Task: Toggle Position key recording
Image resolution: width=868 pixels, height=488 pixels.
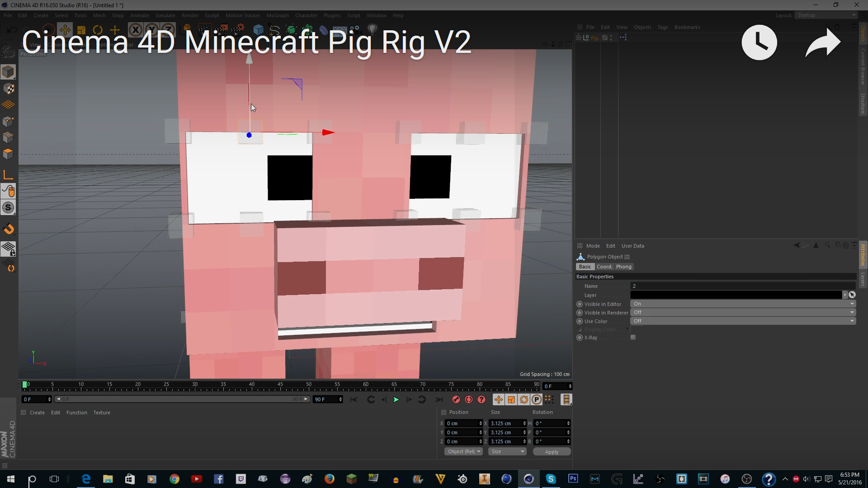Action: tap(498, 399)
